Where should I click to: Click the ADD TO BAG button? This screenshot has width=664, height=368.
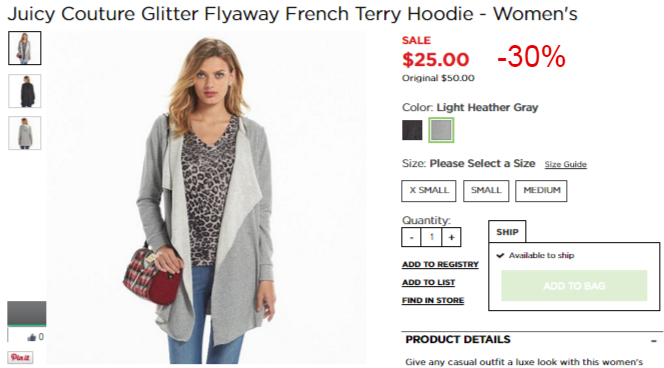(x=574, y=286)
